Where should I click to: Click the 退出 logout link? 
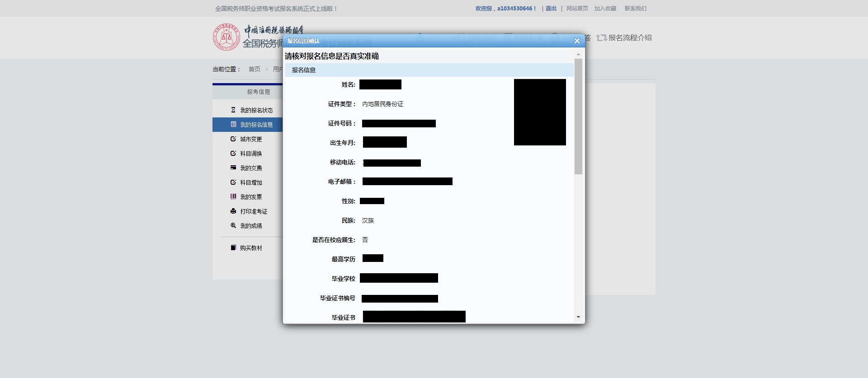(x=551, y=9)
